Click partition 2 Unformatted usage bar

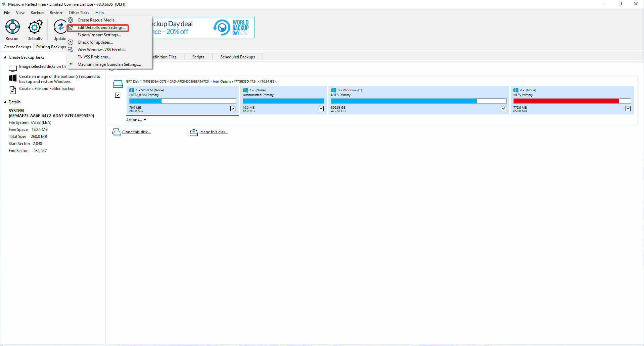click(x=283, y=101)
